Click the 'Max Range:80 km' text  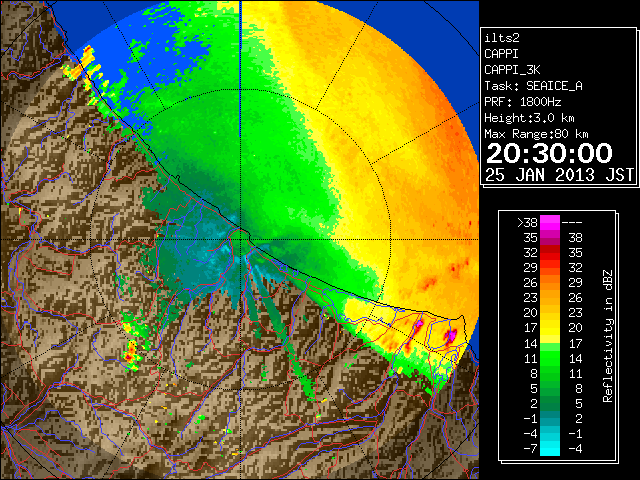click(x=536, y=134)
